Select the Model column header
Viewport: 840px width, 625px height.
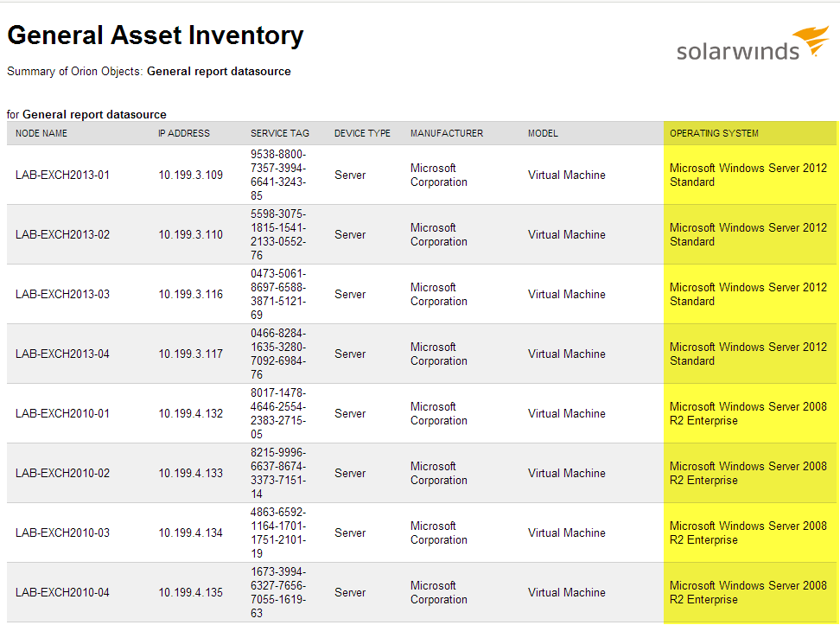543,133
